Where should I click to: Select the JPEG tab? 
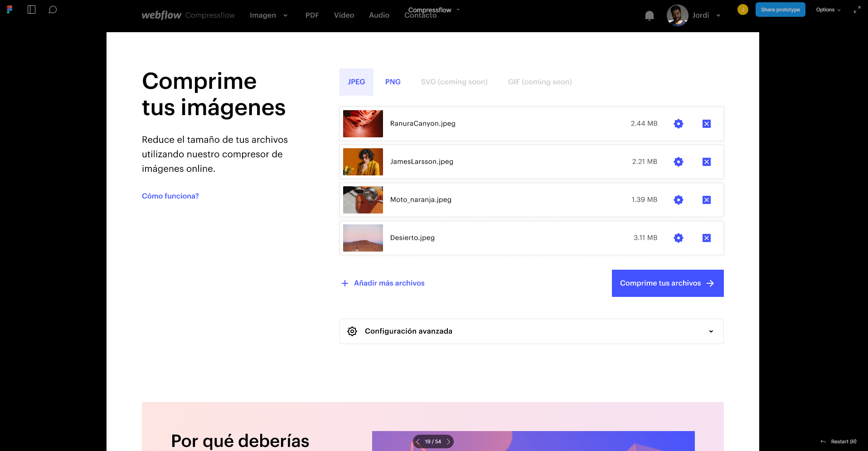(x=356, y=82)
